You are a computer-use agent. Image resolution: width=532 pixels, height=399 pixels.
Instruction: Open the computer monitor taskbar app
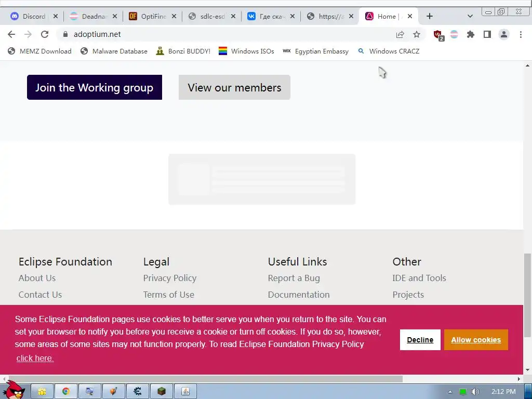pos(89,392)
